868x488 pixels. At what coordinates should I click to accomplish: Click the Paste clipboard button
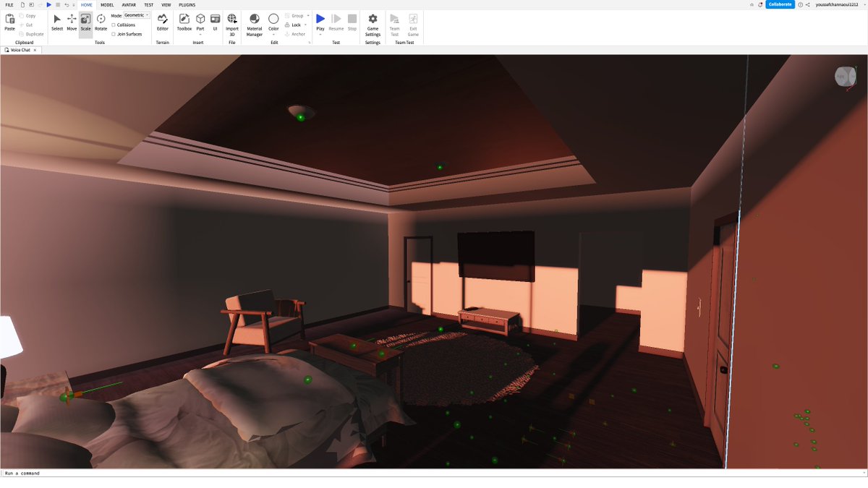point(9,23)
